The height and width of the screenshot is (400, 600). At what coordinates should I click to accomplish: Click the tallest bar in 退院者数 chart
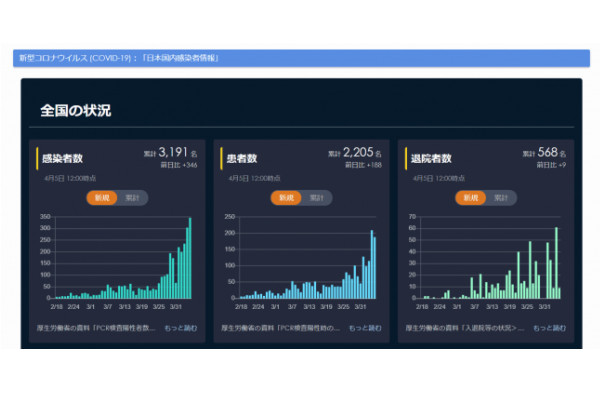click(556, 263)
